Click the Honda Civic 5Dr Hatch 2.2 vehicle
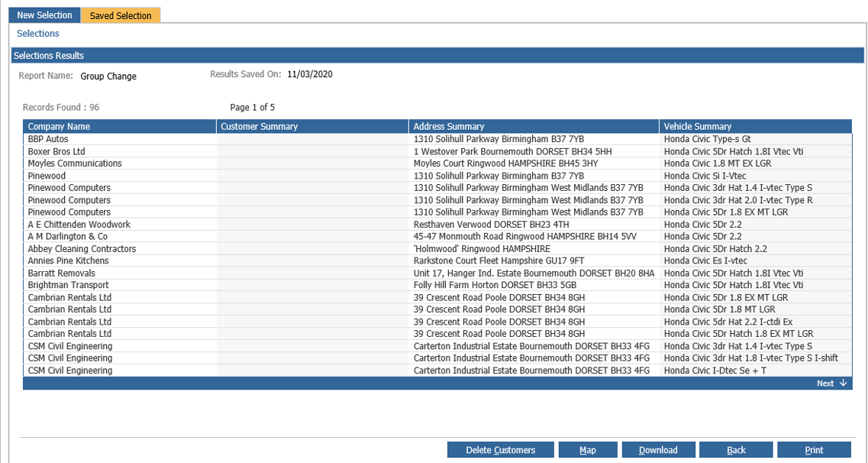Image resolution: width=868 pixels, height=463 pixels. [715, 248]
